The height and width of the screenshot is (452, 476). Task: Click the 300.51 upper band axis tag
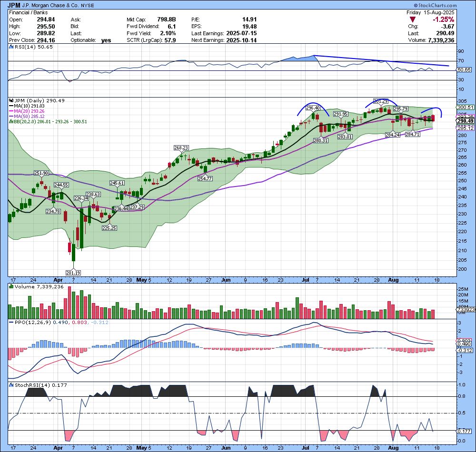point(466,108)
